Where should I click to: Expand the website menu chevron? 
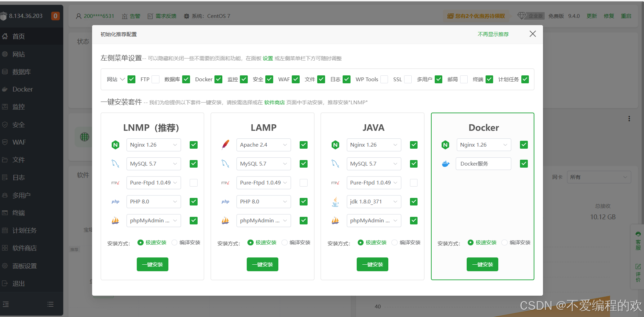(122, 80)
